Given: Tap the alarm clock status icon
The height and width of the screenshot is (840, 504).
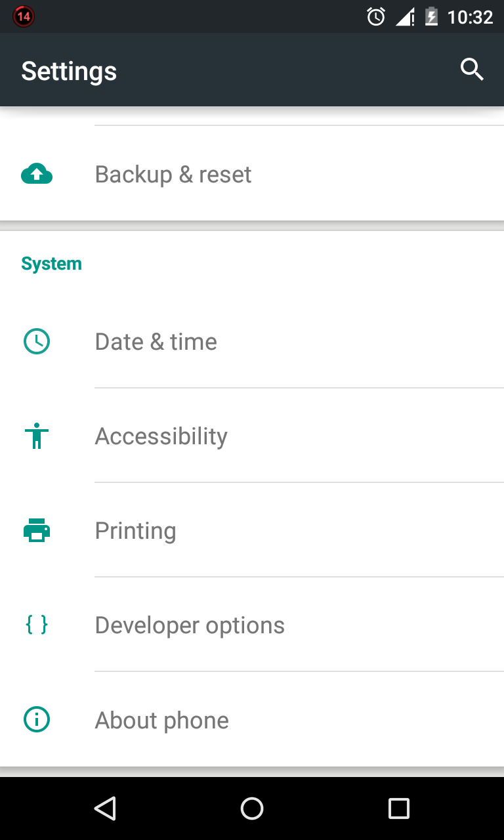Looking at the screenshot, I should [376, 16].
